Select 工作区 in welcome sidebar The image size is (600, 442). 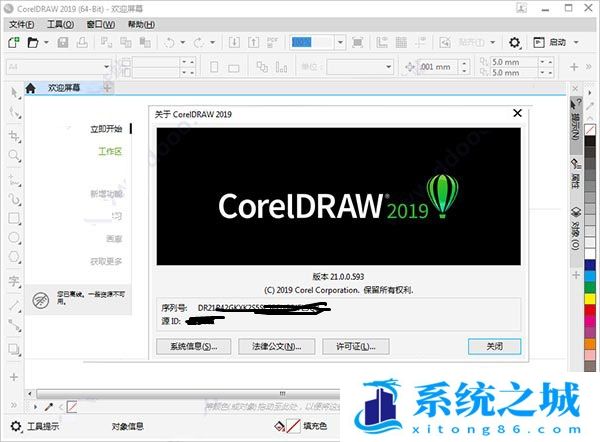(x=110, y=152)
